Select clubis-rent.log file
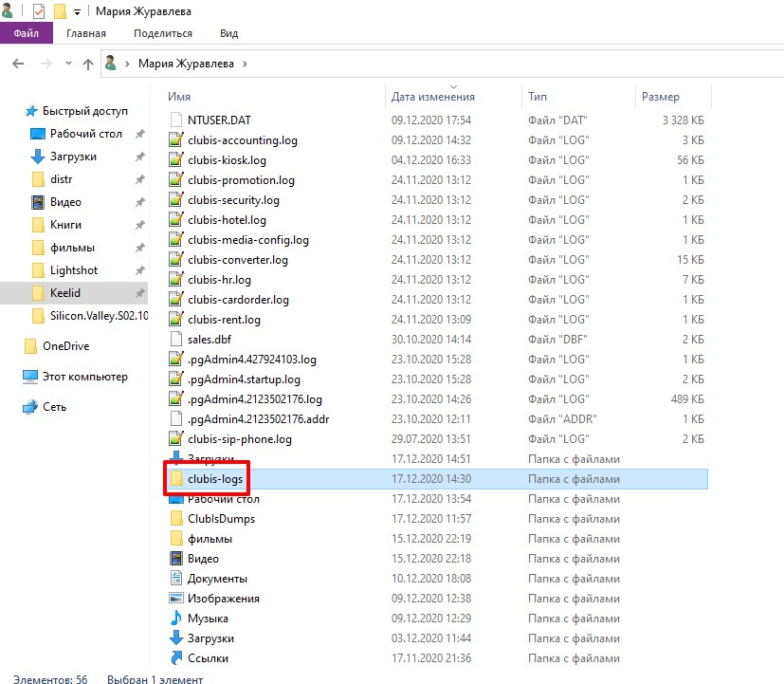The height and width of the screenshot is (684, 784). coord(224,320)
